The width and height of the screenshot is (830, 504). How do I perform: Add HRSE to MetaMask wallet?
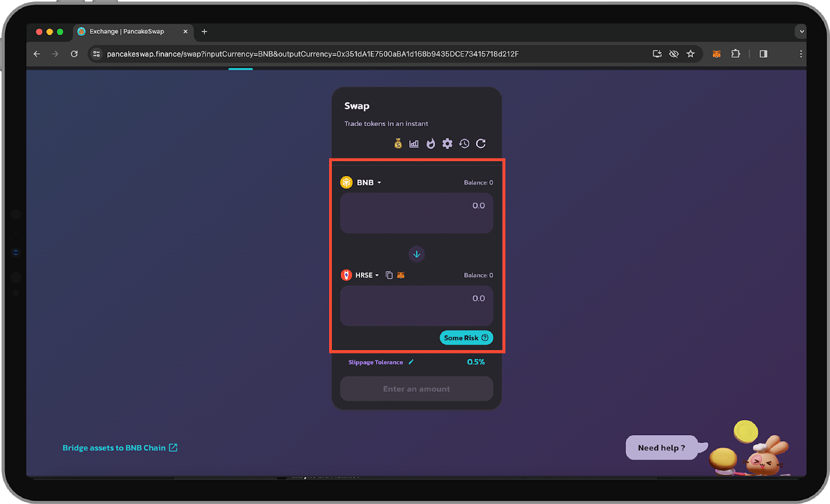(400, 275)
